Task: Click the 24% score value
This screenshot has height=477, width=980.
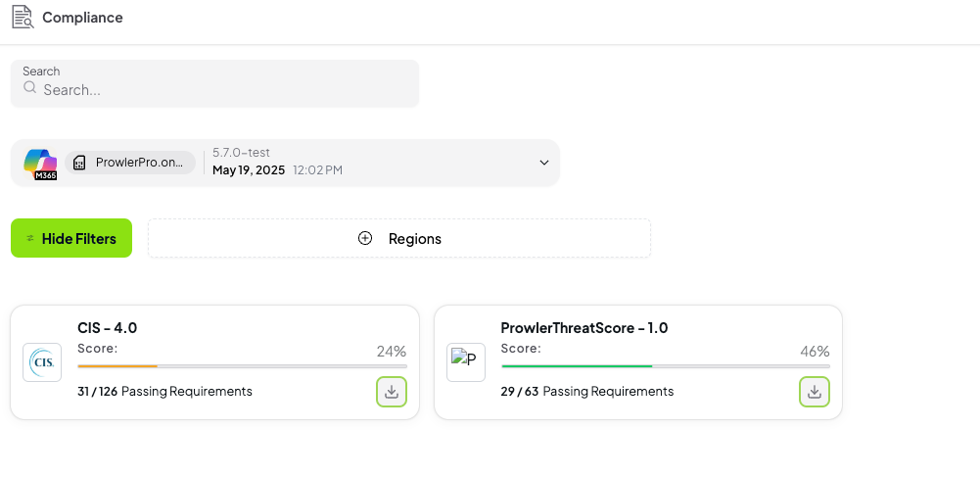Action: [392, 352]
